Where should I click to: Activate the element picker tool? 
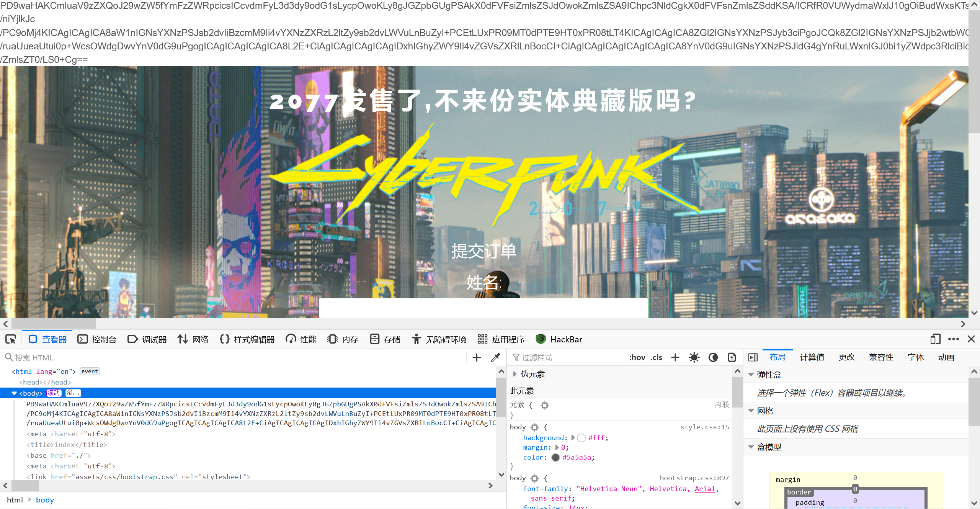click(11, 339)
